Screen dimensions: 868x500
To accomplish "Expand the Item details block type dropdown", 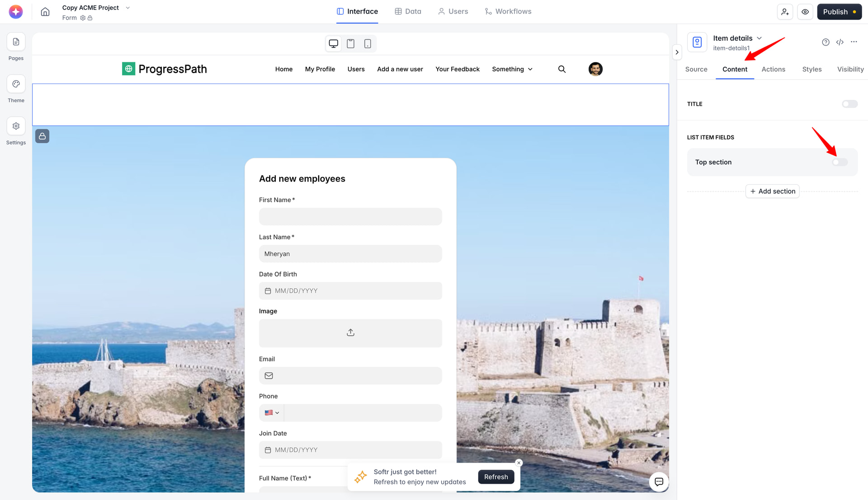I will click(759, 38).
